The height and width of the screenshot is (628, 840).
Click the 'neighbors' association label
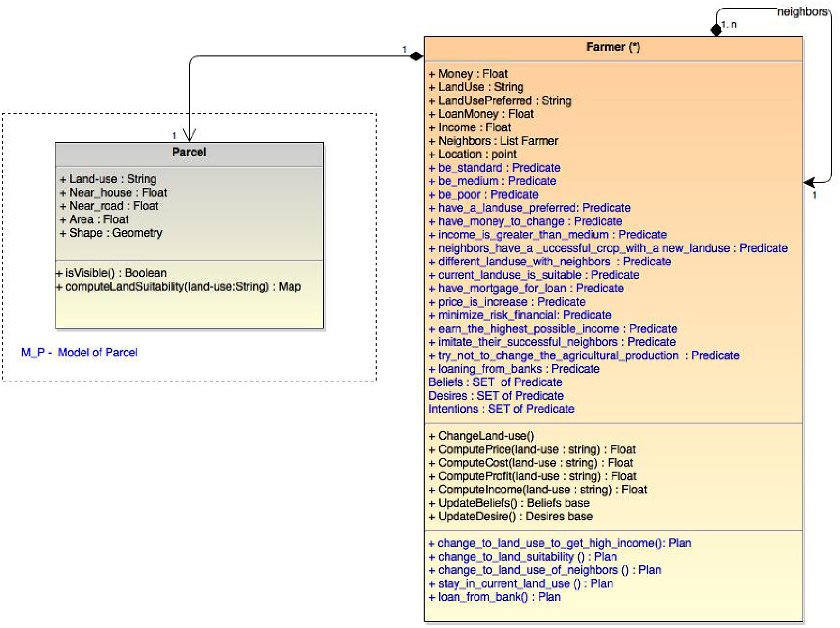(802, 12)
